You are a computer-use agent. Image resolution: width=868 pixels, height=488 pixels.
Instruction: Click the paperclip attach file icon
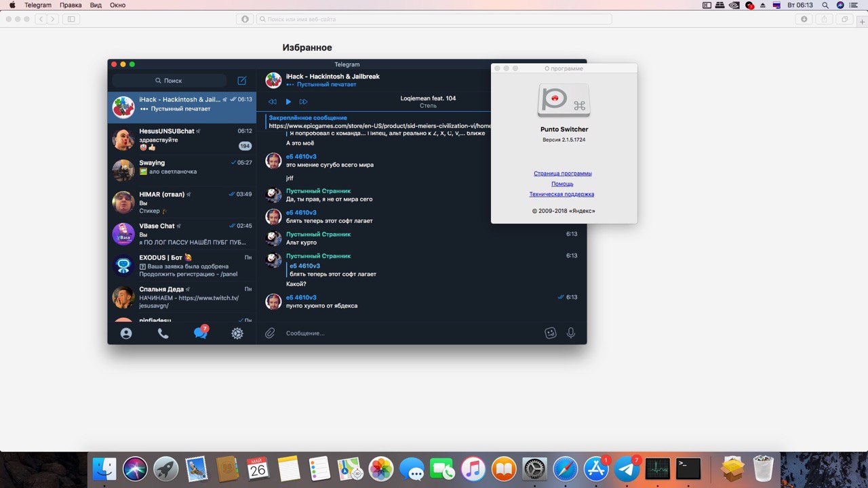270,333
